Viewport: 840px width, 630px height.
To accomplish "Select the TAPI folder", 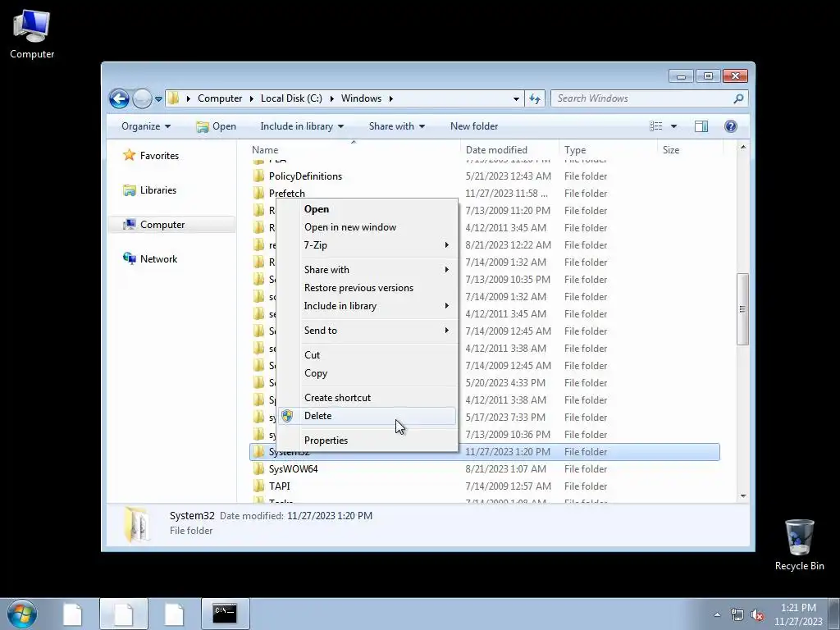I will 279,486.
